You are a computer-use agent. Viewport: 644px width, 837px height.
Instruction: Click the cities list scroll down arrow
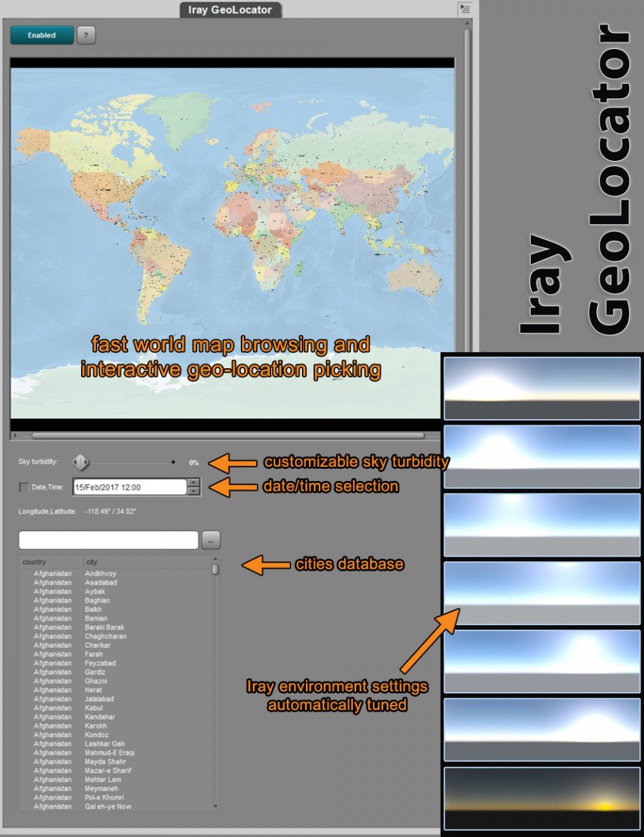(215, 806)
